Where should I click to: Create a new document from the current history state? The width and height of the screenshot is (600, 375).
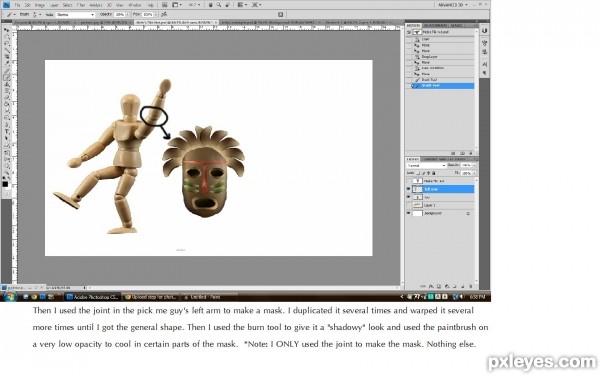pos(453,153)
